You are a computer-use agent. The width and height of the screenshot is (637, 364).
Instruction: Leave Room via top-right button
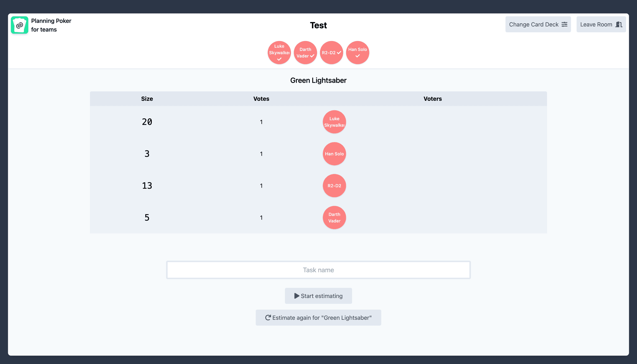[x=601, y=24]
